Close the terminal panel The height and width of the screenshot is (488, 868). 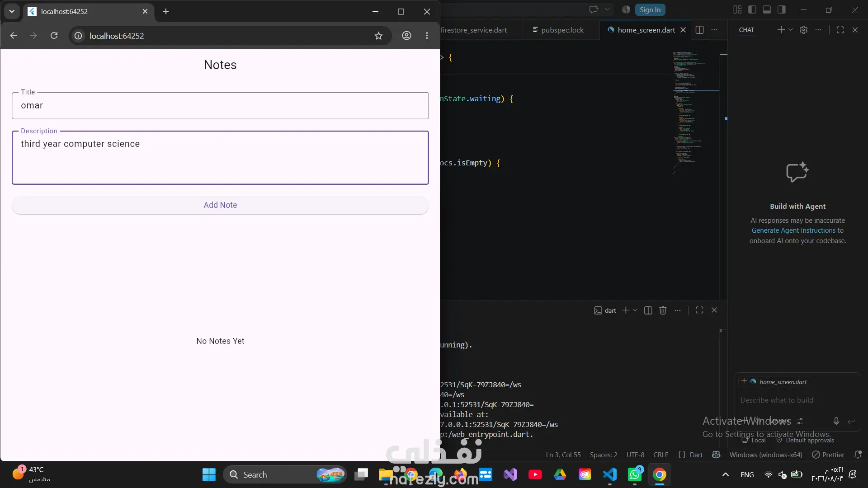[x=714, y=310]
